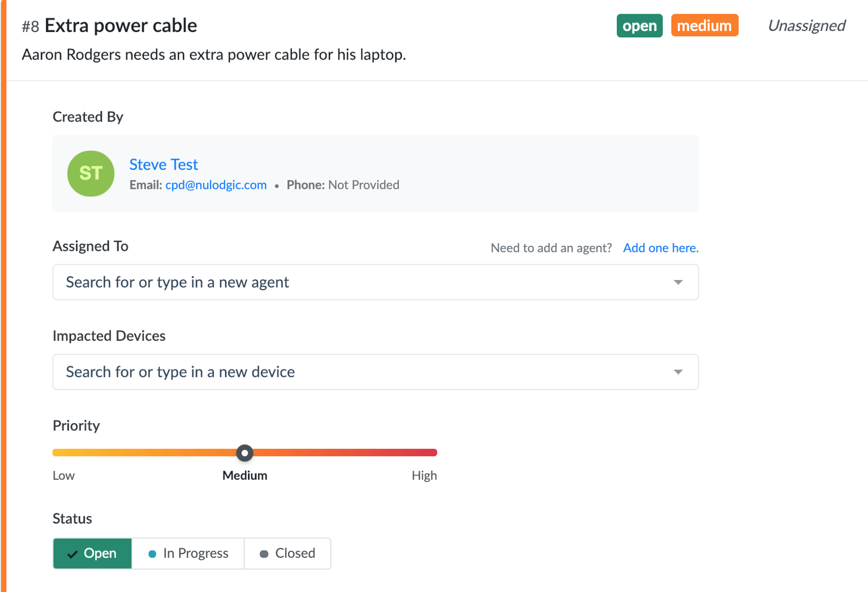
Task: Open the agent search combo box
Action: coord(375,282)
